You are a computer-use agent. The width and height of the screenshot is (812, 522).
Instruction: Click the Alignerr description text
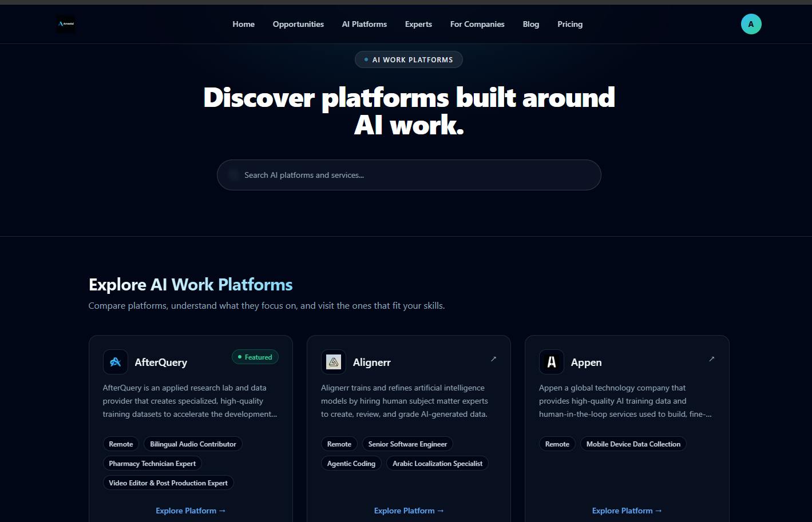[405, 401]
